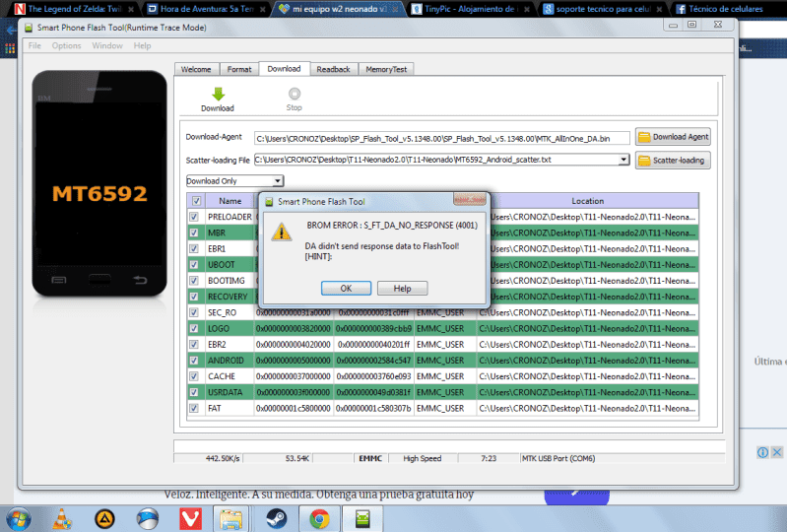Uncheck the LOGO partition checkbox
Image resolution: width=787 pixels, height=532 pixels.
pos(194,329)
